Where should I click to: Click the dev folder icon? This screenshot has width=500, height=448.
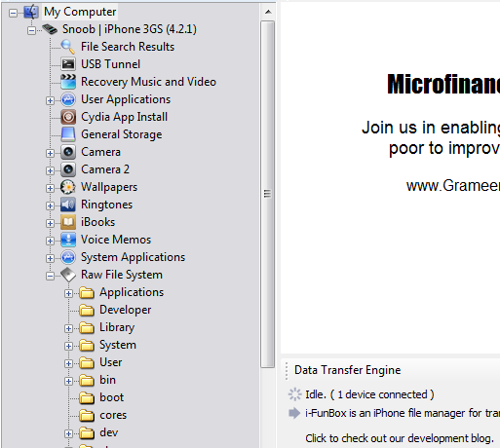[87, 433]
